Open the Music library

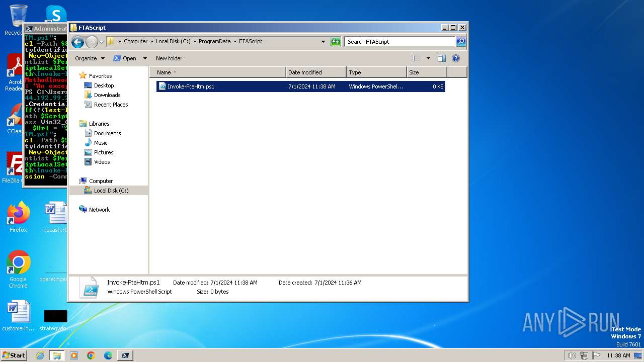click(x=101, y=143)
